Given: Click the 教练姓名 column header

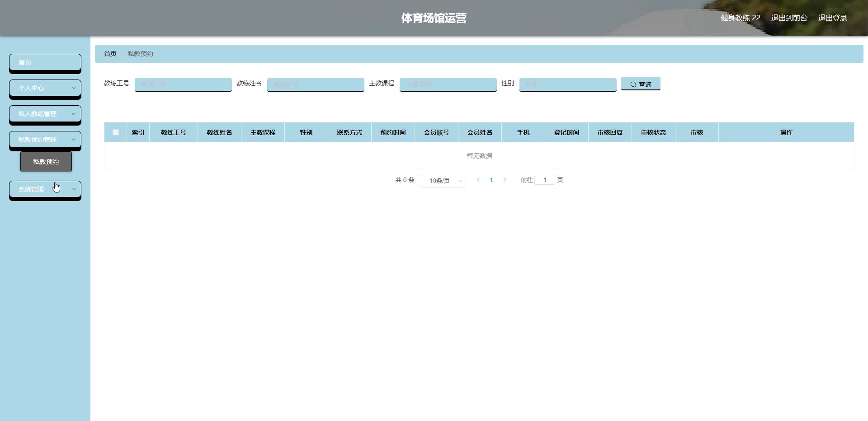Looking at the screenshot, I should [x=219, y=132].
